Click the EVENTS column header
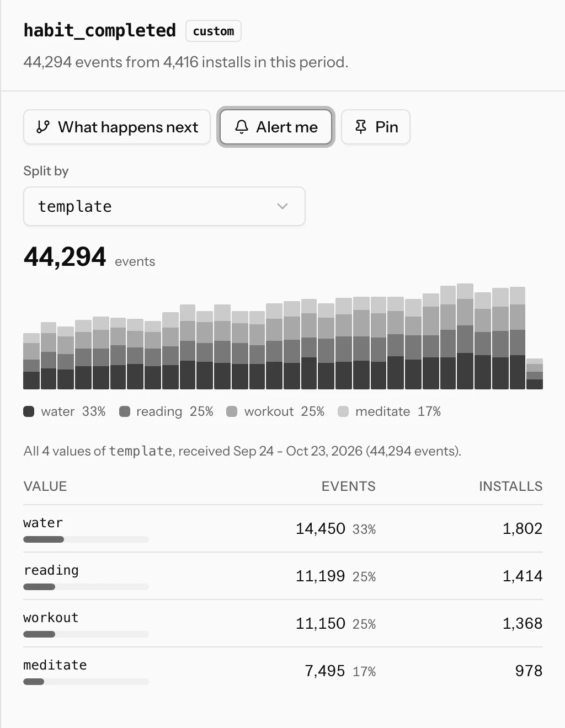The width and height of the screenshot is (565, 728). [x=349, y=486]
